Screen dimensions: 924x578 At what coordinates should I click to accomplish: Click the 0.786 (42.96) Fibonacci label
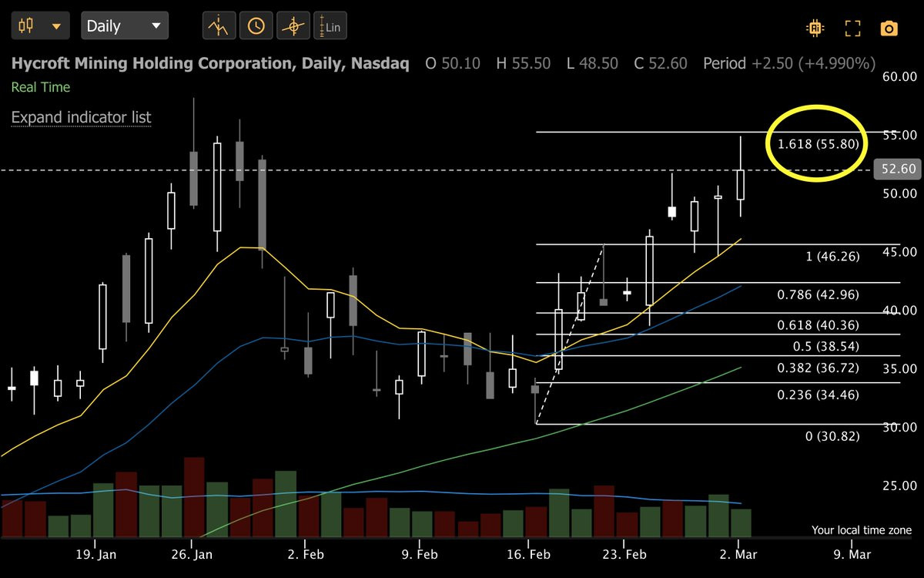(x=819, y=294)
